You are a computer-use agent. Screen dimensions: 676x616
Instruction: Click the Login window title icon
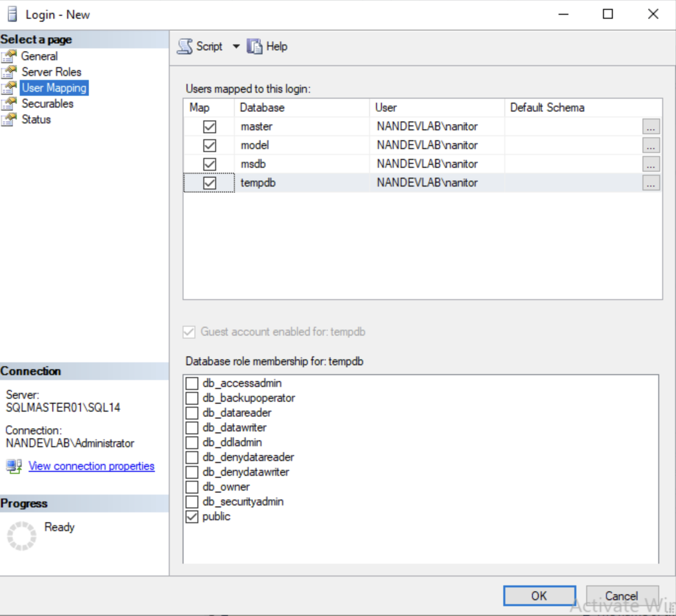pyautogui.click(x=12, y=14)
